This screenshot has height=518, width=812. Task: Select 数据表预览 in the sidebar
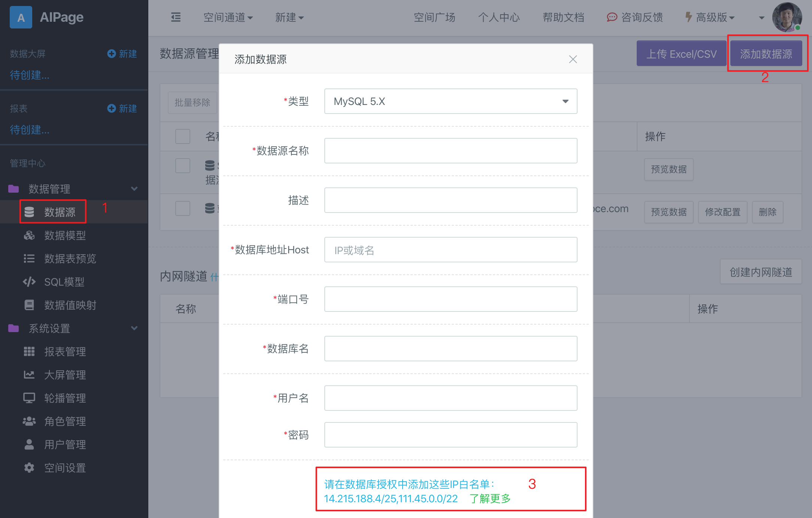click(x=70, y=259)
